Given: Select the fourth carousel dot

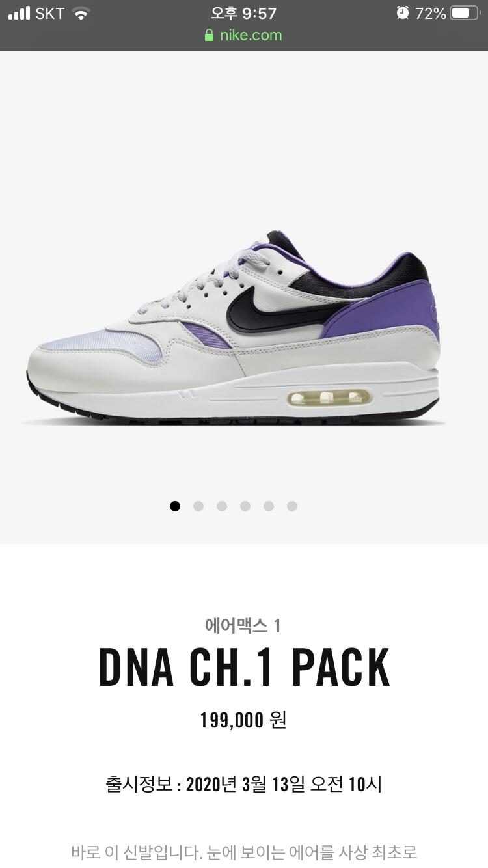Looking at the screenshot, I should coord(245,506).
